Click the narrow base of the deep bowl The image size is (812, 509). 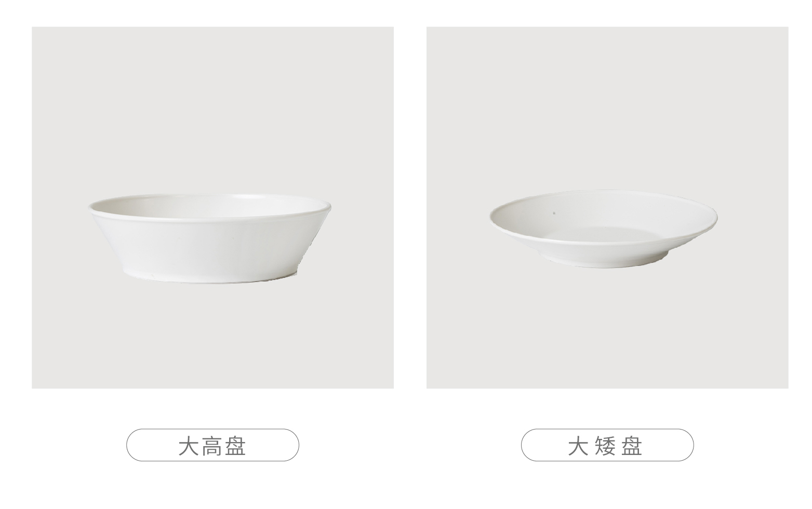[210, 276]
